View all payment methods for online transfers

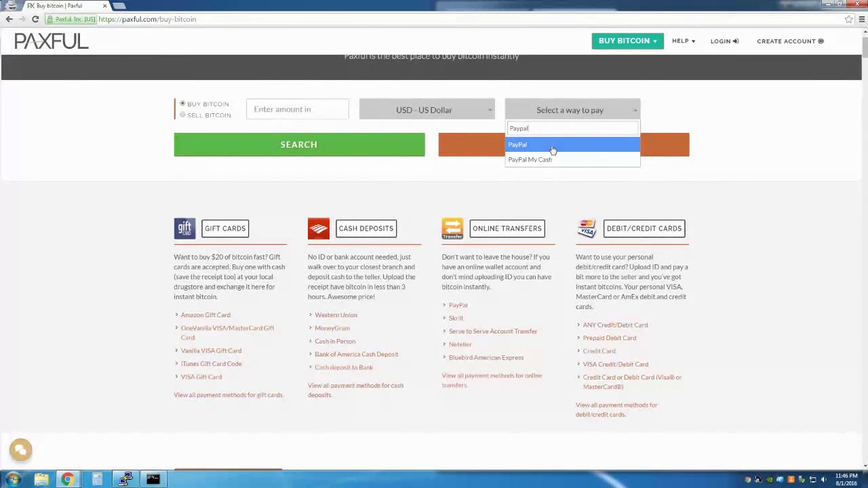point(492,380)
